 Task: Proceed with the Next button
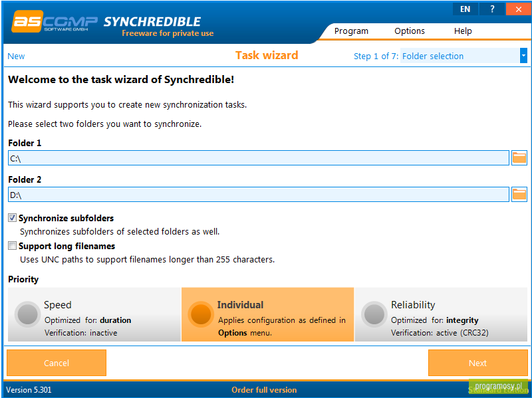(x=477, y=363)
